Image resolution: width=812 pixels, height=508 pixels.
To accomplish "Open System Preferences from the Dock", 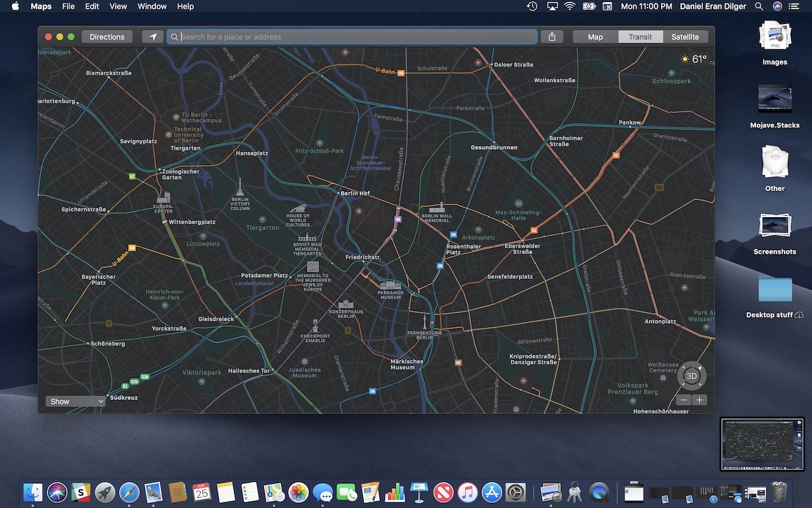I will coord(516,492).
